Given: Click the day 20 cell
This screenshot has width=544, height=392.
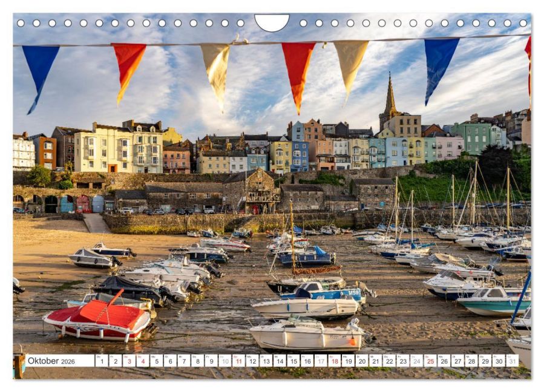Looking at the screenshot, I should click(x=362, y=361).
